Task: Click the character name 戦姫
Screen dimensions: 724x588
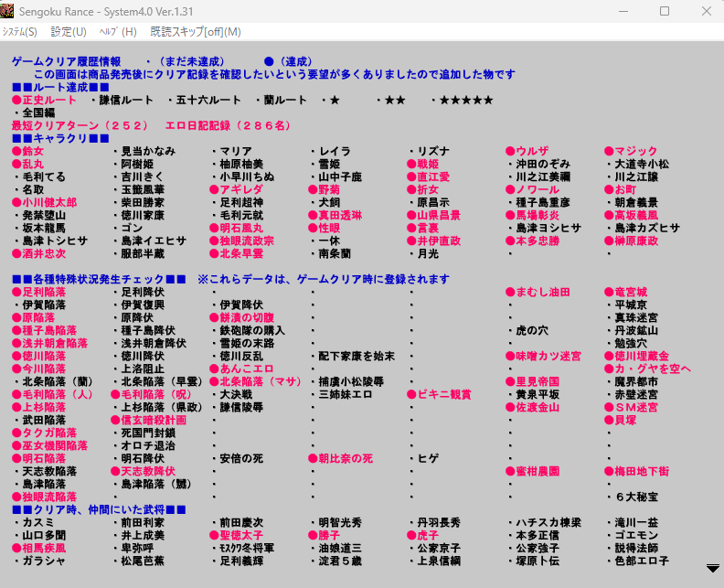Action: click(423, 164)
